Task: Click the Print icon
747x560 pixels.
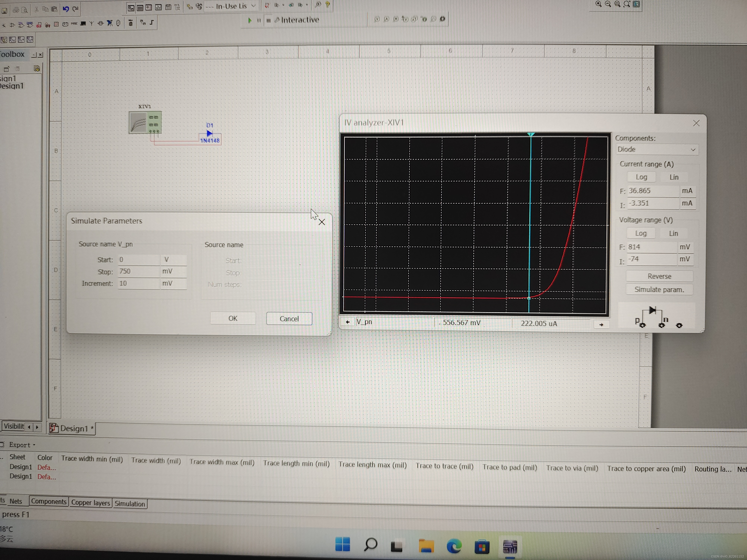Action: click(16, 10)
